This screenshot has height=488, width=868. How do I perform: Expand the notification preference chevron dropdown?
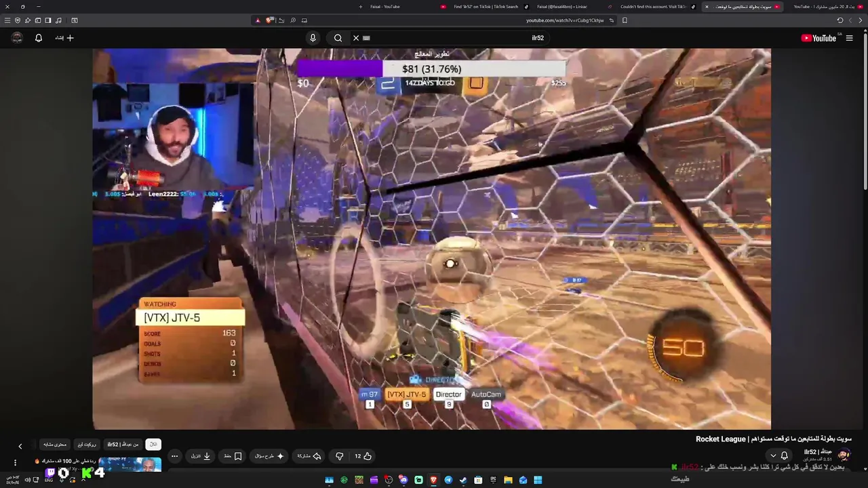coord(773,455)
